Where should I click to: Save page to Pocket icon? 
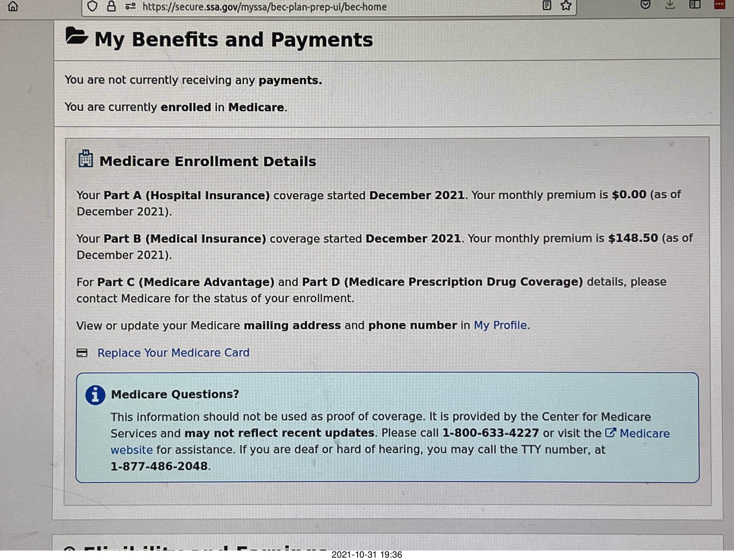(645, 5)
